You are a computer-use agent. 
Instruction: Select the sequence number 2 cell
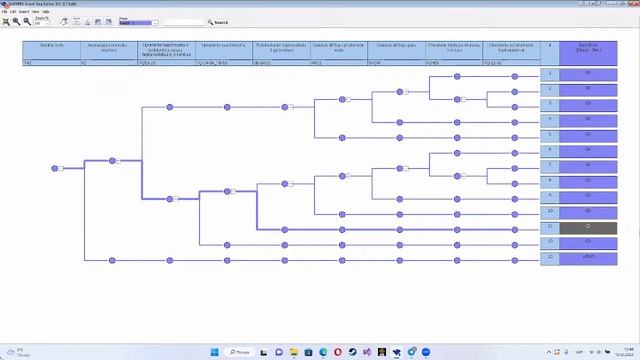tap(550, 90)
